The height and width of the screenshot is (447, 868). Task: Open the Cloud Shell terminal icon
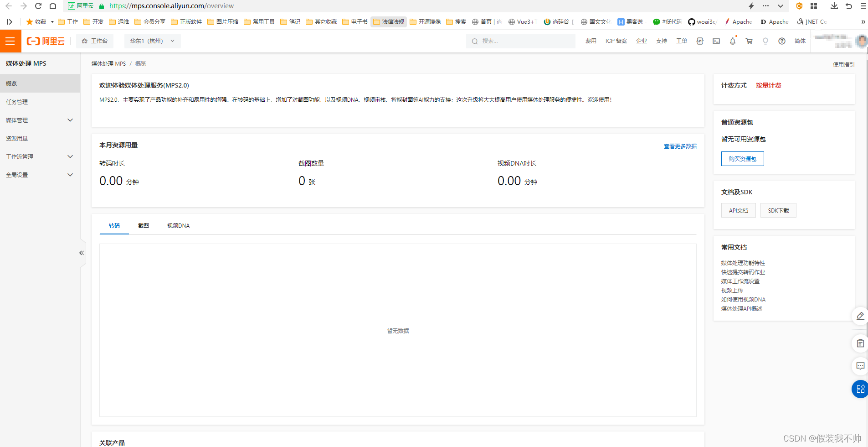click(716, 41)
